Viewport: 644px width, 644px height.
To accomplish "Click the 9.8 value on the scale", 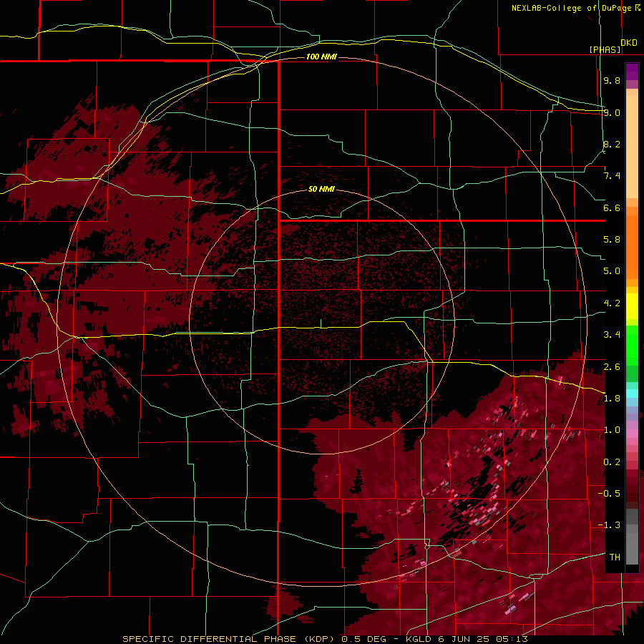I will pyautogui.click(x=612, y=80).
